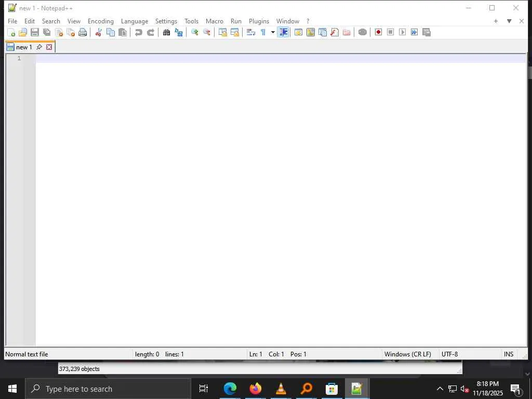532x399 pixels.
Task: Open the Document List panel icon
Action: point(323,32)
